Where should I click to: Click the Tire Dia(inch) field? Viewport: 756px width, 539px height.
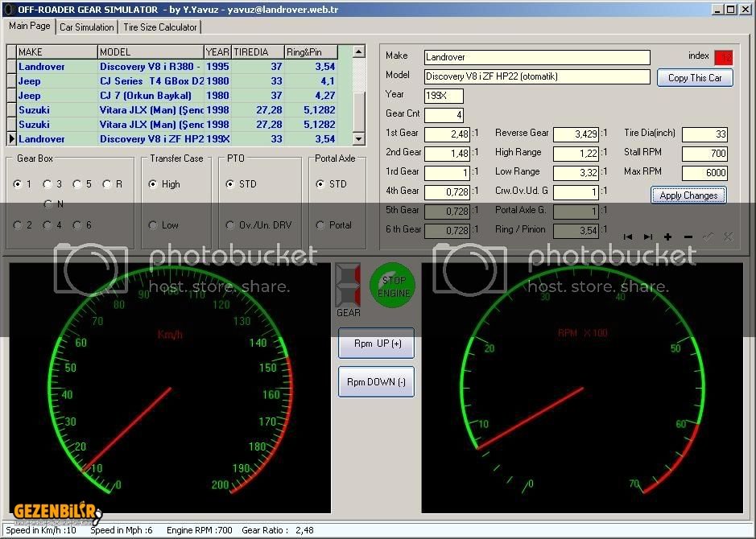704,134
